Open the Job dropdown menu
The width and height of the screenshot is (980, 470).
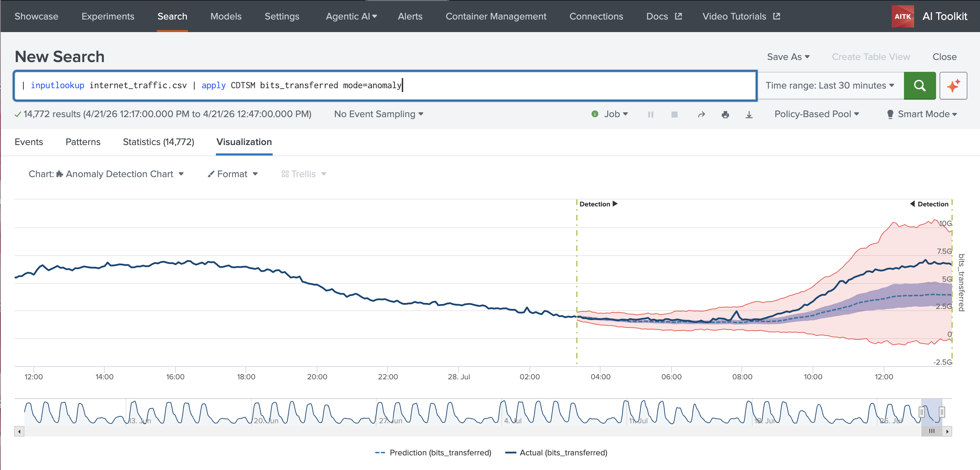[616, 114]
